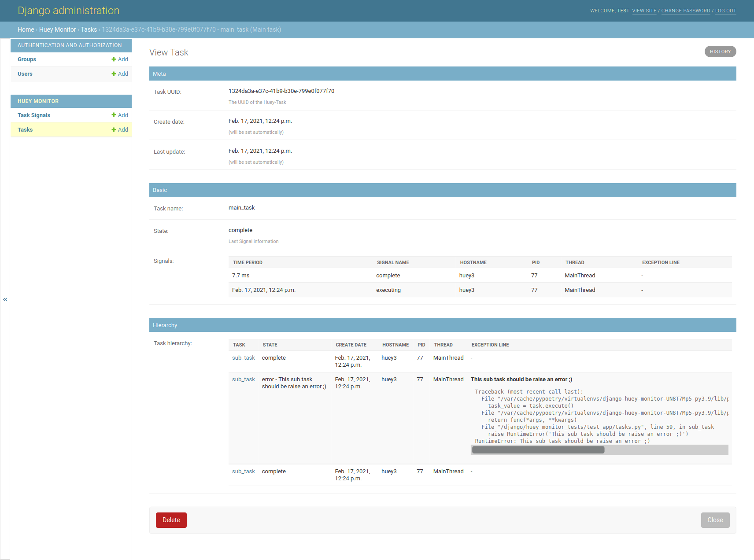Click the Log Out link
The image size is (754, 560).
pos(725,11)
